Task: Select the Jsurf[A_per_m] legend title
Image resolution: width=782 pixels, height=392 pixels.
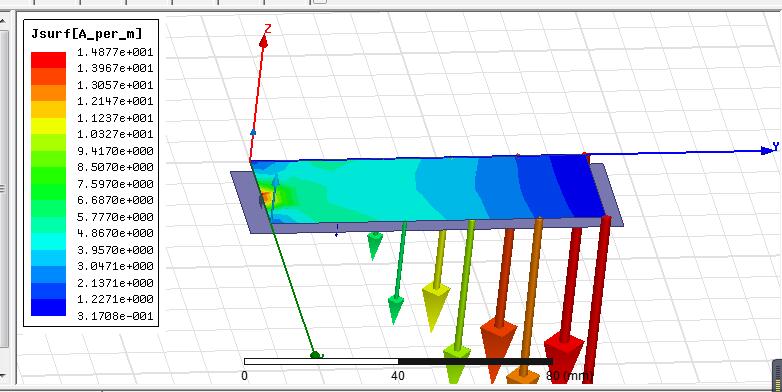Action: [86, 33]
